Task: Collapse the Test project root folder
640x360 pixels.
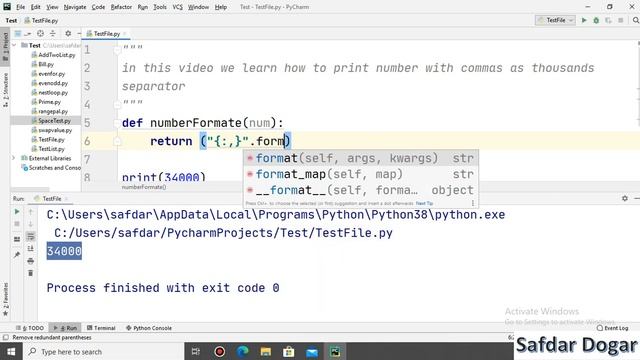Action: pos(14,45)
